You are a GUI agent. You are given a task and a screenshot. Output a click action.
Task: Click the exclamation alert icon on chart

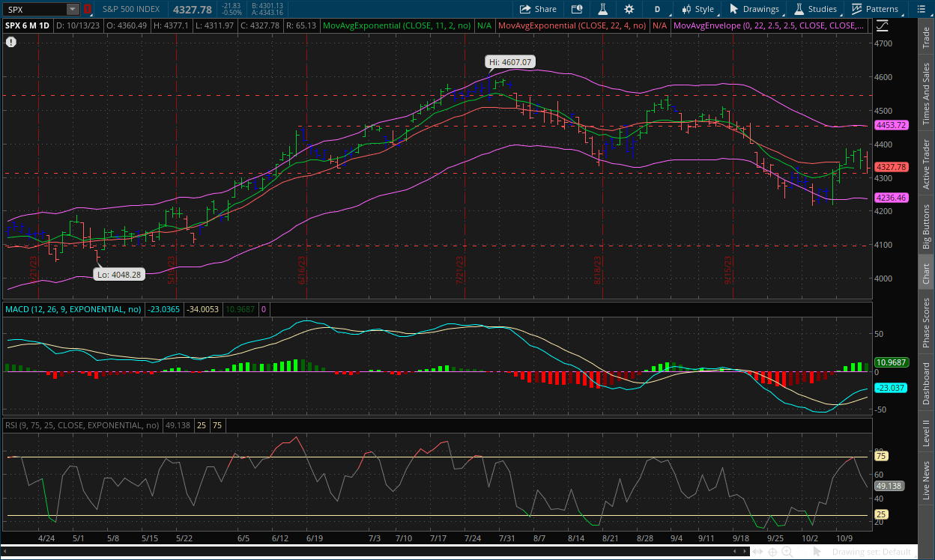click(10, 42)
